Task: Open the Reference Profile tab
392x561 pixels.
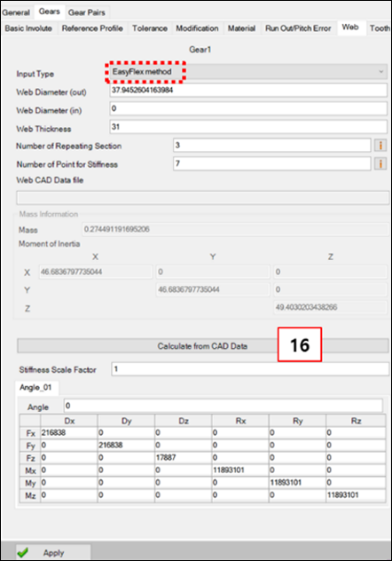Action: 92,28
